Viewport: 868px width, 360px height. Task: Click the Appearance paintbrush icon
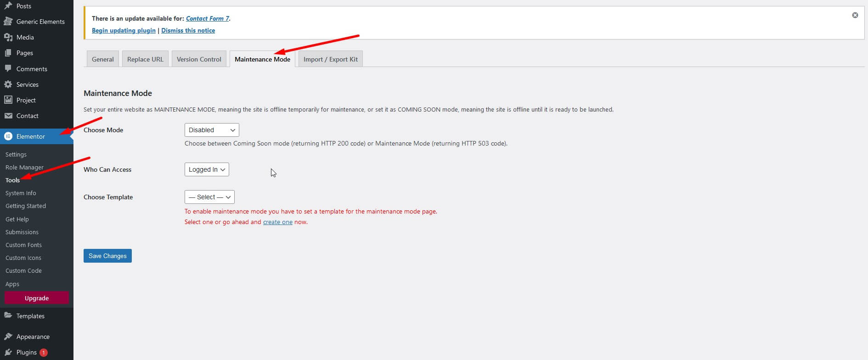(x=8, y=337)
